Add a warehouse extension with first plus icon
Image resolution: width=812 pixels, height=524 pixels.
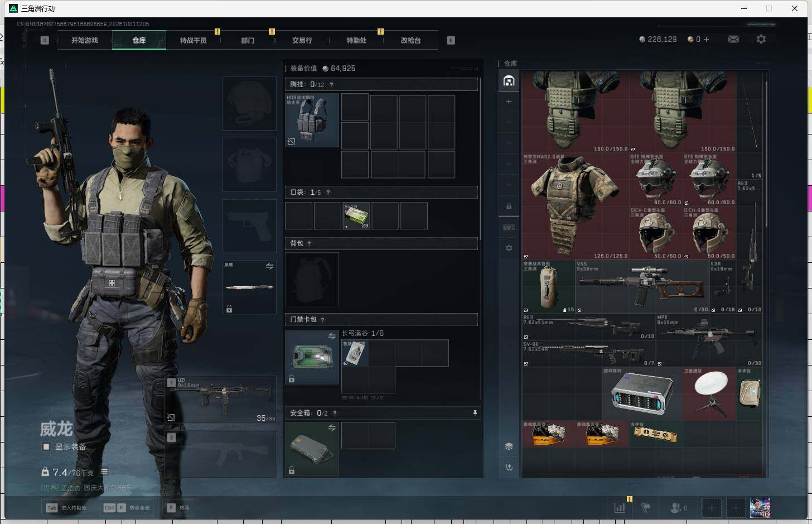point(509,101)
